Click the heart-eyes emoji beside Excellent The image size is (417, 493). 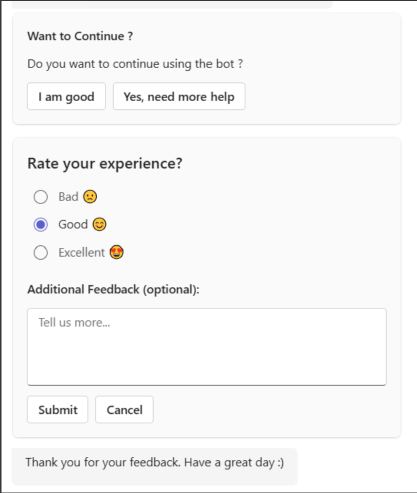117,252
